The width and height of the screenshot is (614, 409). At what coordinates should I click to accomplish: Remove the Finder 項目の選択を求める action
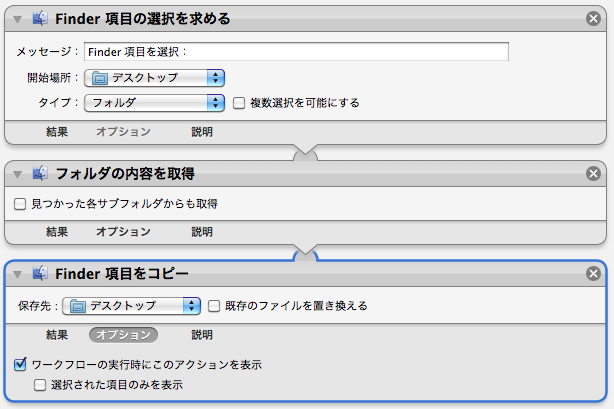pyautogui.click(x=594, y=18)
